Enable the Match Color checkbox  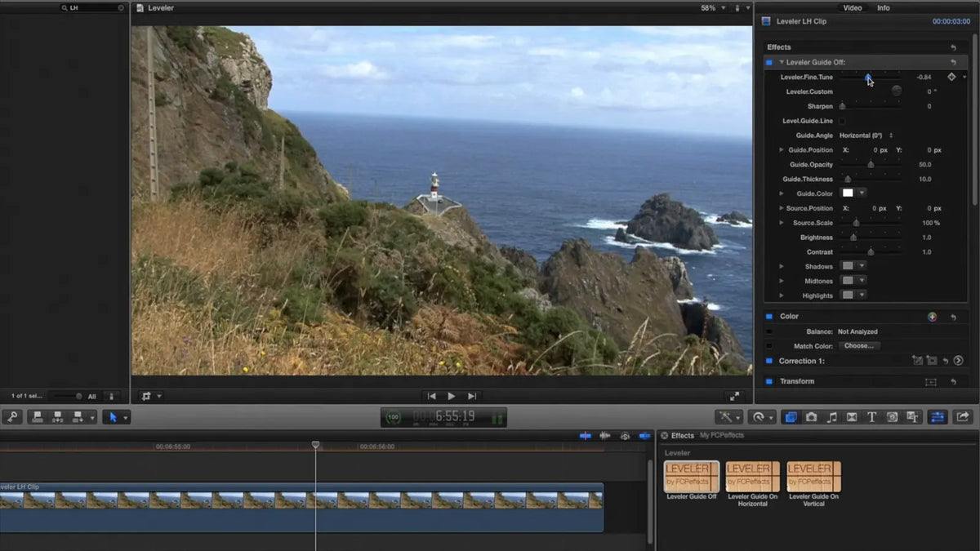768,346
